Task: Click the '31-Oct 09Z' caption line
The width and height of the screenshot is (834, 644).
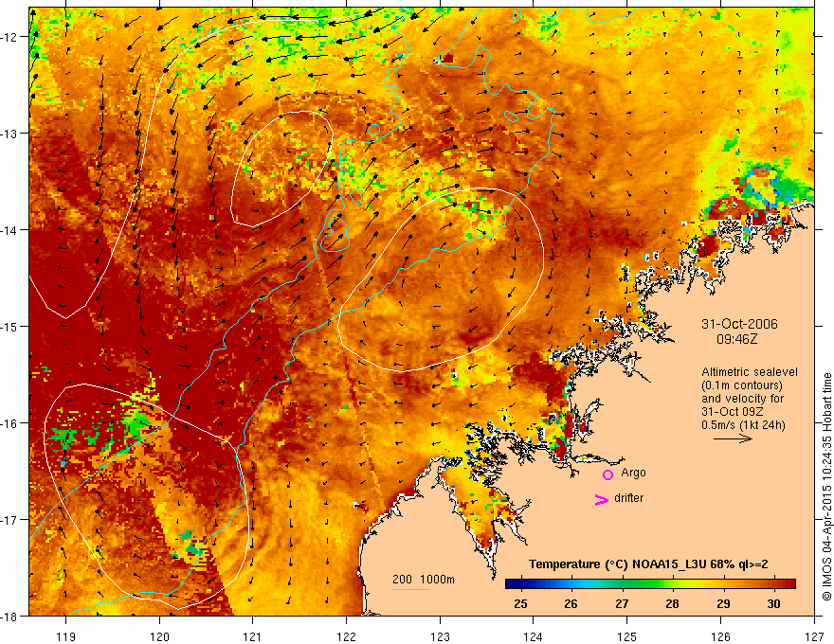Action: (732, 412)
